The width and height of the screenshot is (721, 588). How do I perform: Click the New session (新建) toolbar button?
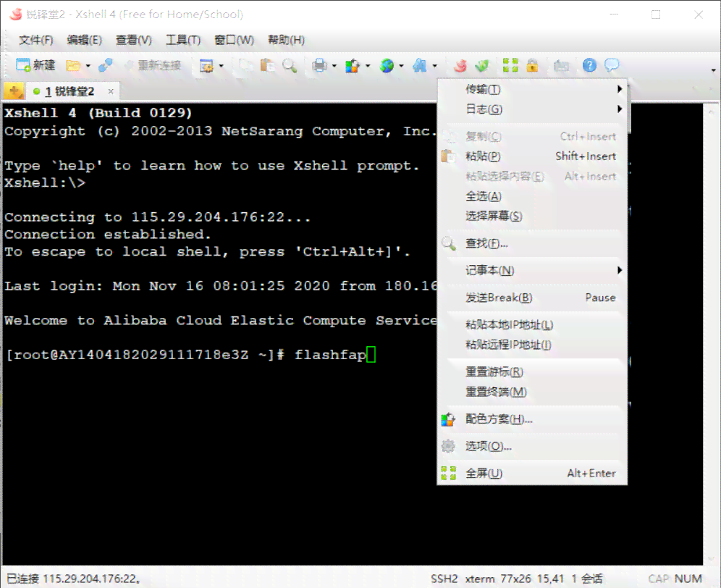35,65
